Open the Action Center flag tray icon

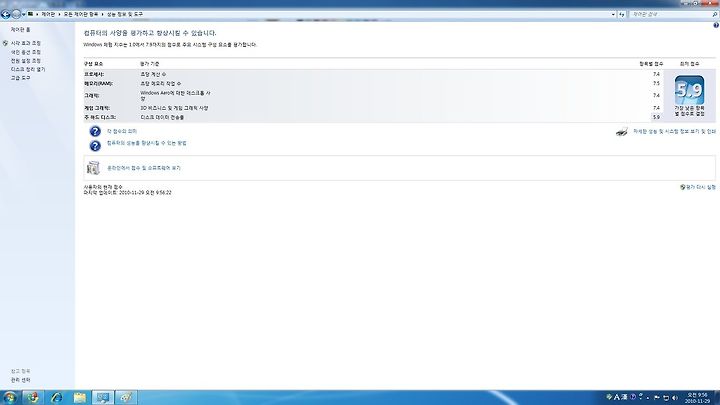point(657,398)
